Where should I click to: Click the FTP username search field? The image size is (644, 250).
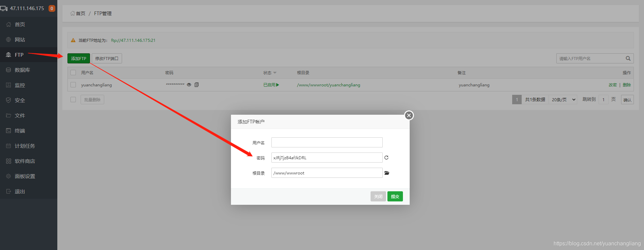point(590,58)
